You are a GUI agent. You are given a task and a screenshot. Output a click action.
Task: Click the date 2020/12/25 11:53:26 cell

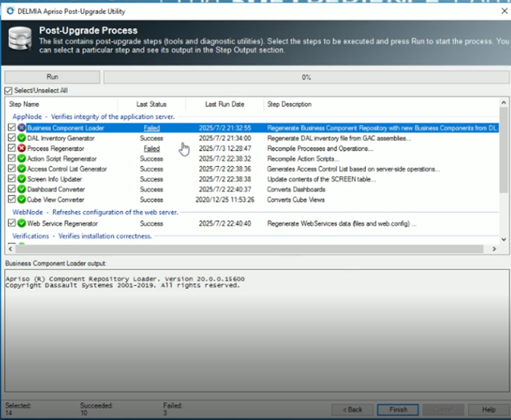(225, 200)
